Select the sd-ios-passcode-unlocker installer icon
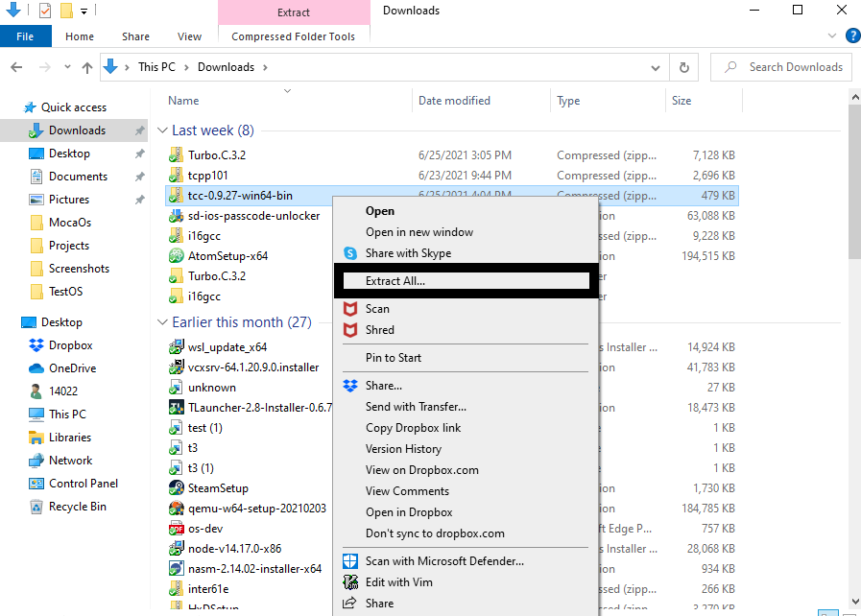Image resolution: width=861 pixels, height=616 pixels. 176,216
